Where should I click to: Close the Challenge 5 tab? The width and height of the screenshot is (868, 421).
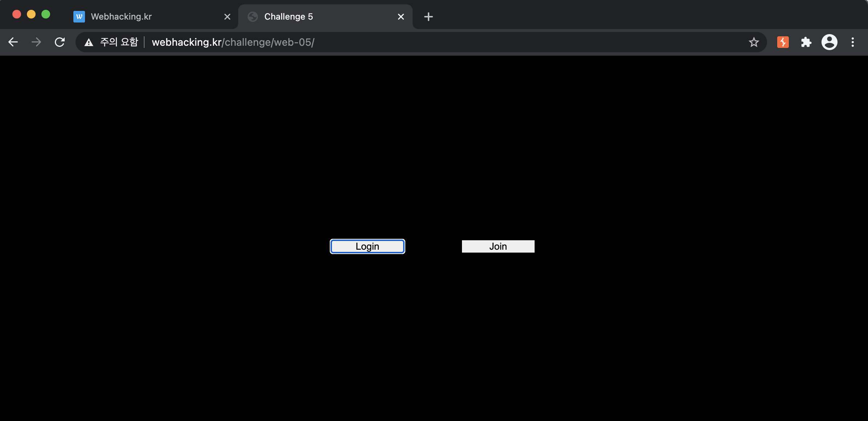pos(401,17)
